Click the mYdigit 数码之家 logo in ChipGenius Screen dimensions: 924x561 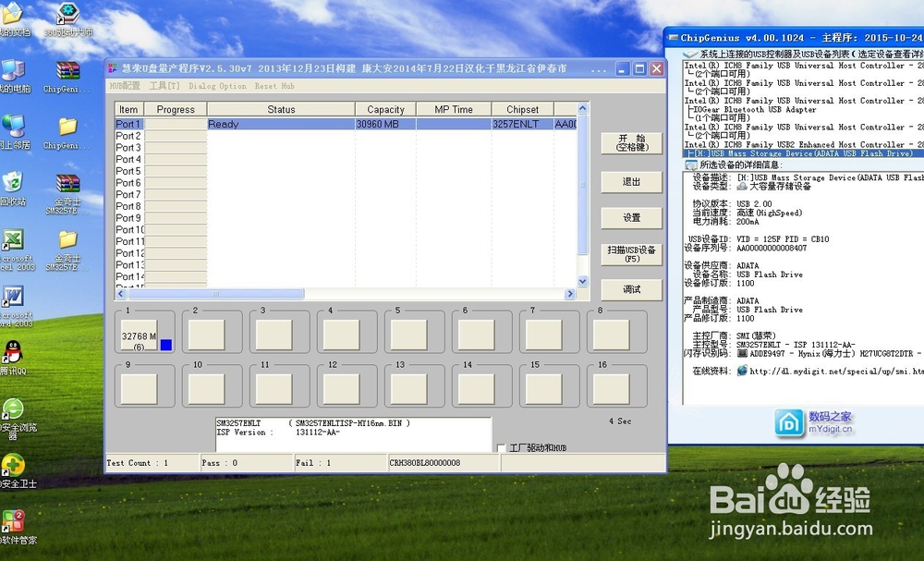pos(813,422)
